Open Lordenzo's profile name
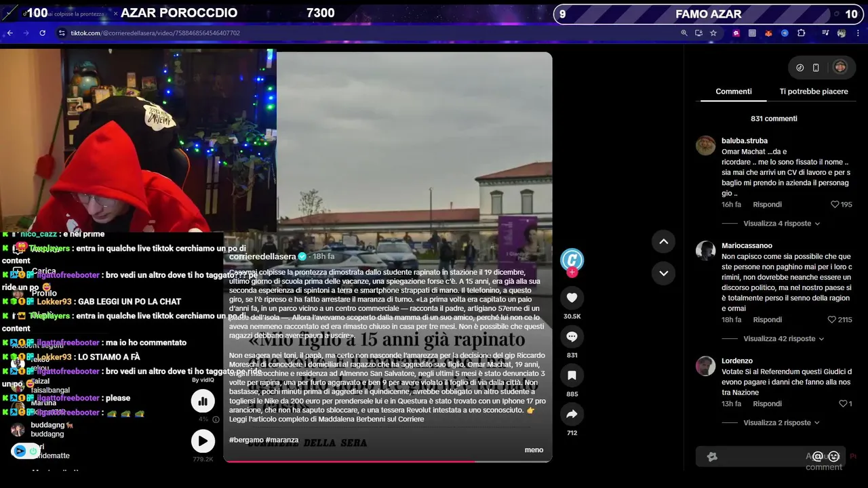Screen dimensions: 868x488 coord(736,361)
